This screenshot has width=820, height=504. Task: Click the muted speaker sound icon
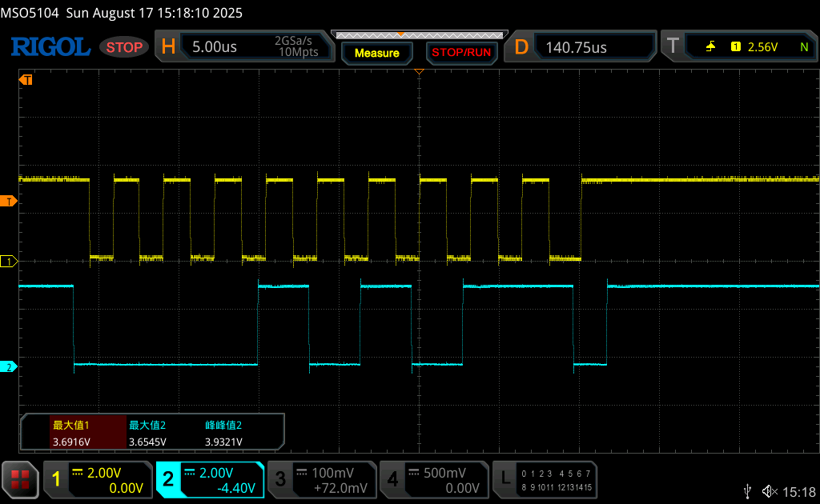coord(770,490)
